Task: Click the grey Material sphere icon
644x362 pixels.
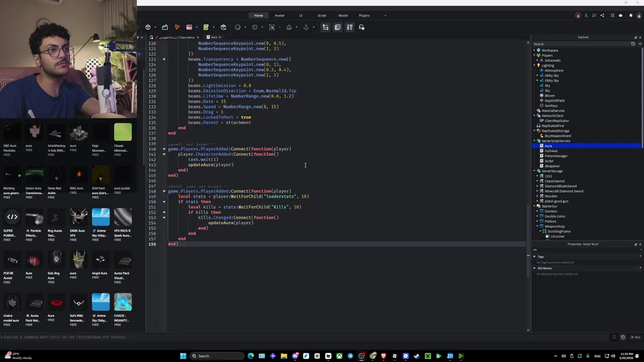Action: 237,27
